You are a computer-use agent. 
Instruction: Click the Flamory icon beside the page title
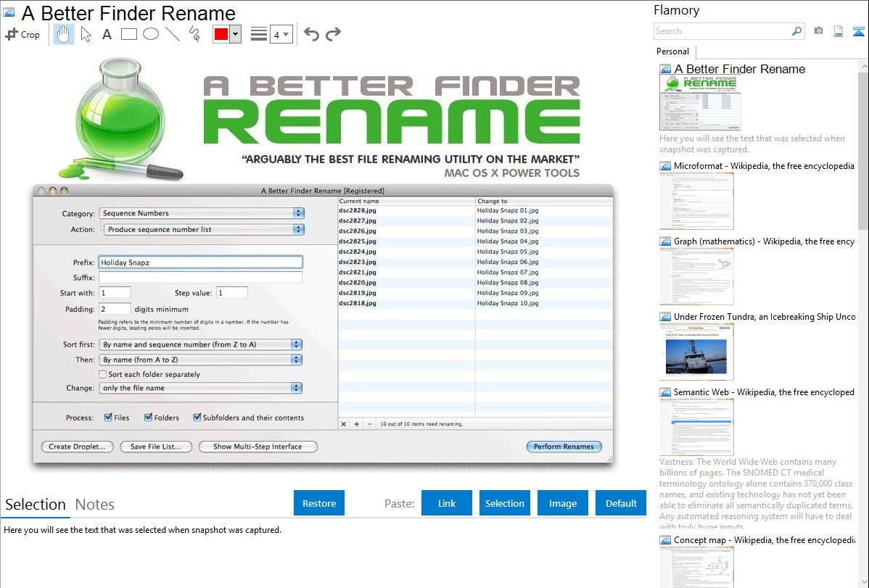click(x=9, y=12)
